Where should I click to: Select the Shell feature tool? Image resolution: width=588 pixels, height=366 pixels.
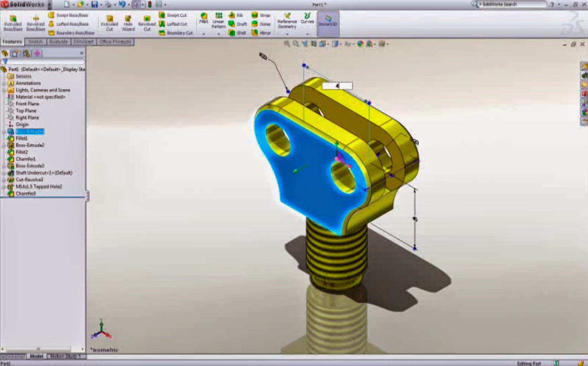click(x=237, y=33)
